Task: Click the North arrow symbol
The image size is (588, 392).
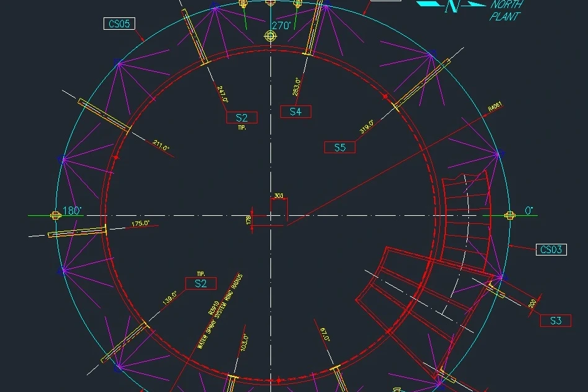Action: coord(451,6)
